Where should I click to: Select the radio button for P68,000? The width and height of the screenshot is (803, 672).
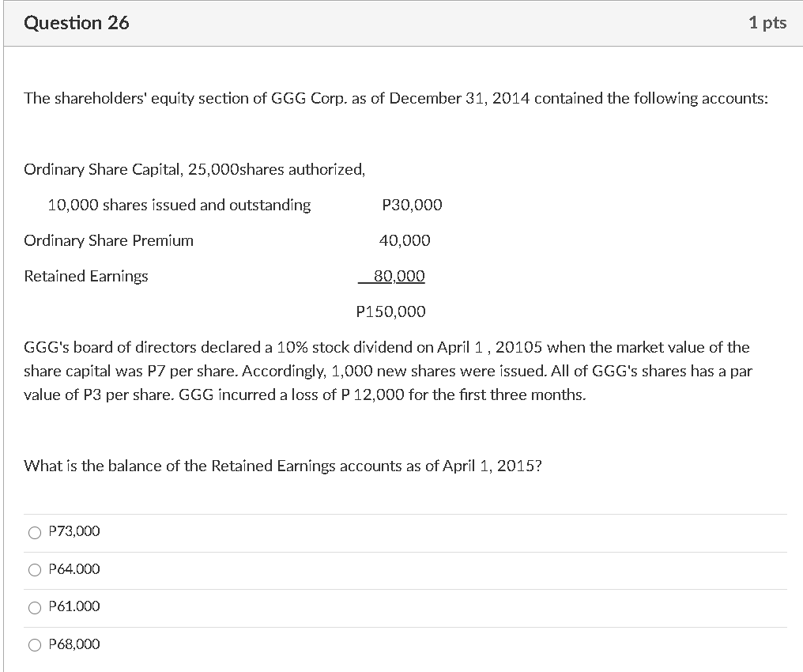[x=35, y=644]
